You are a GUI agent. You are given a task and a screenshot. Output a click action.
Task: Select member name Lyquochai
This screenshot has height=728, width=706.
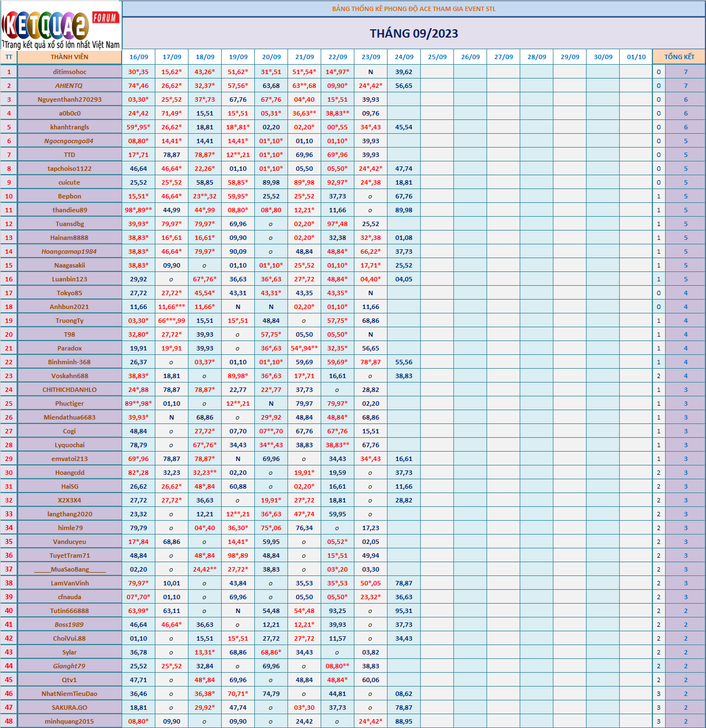[70, 445]
